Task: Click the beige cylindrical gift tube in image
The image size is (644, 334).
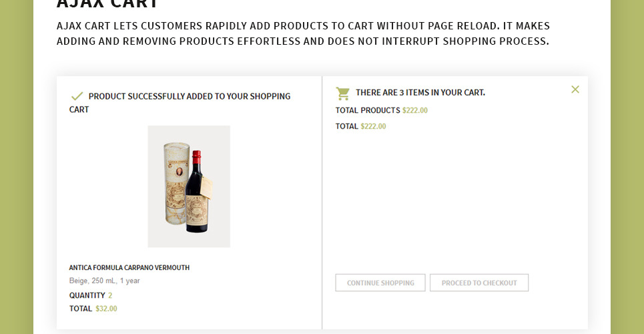Action: pyautogui.click(x=170, y=184)
